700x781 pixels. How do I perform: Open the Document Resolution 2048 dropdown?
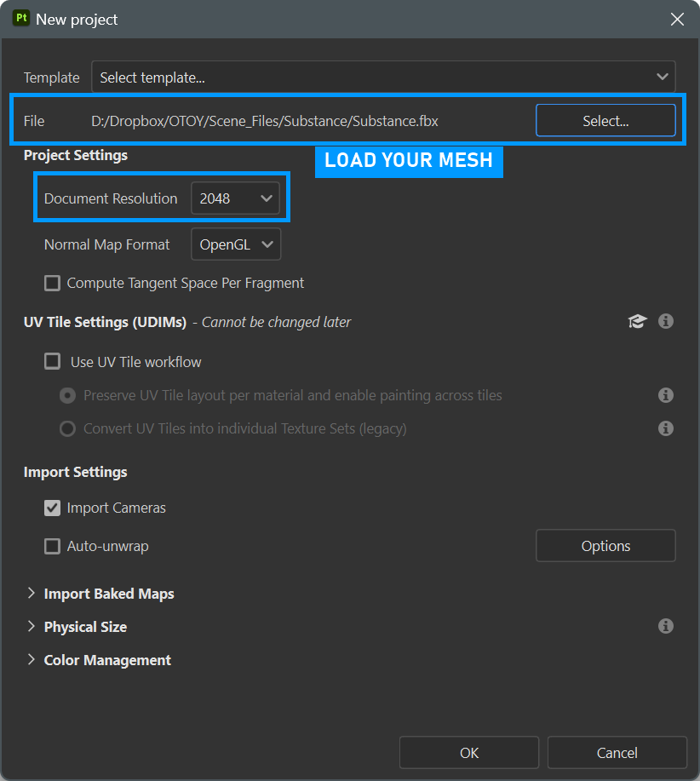tap(236, 198)
